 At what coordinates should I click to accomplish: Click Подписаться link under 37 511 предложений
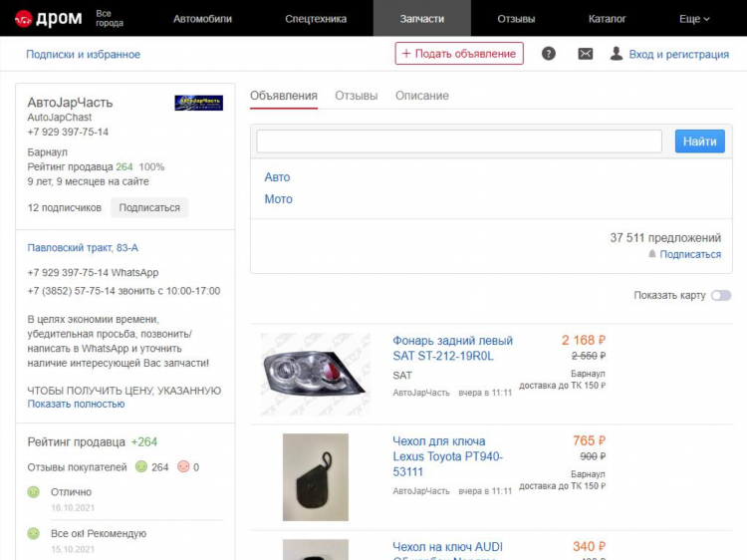coord(690,254)
